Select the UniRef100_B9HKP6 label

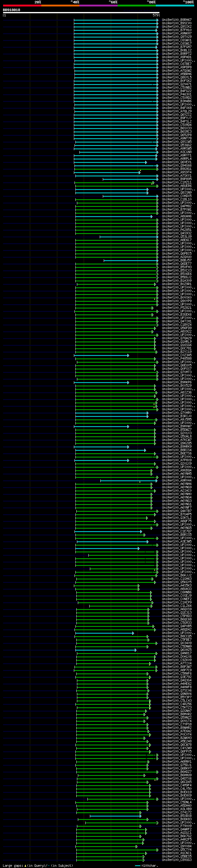(x=177, y=382)
